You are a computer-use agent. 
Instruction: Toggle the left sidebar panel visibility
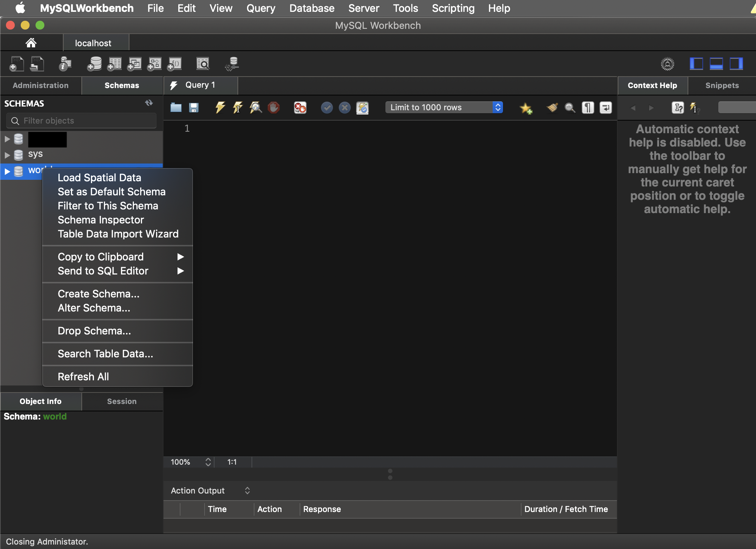click(696, 64)
